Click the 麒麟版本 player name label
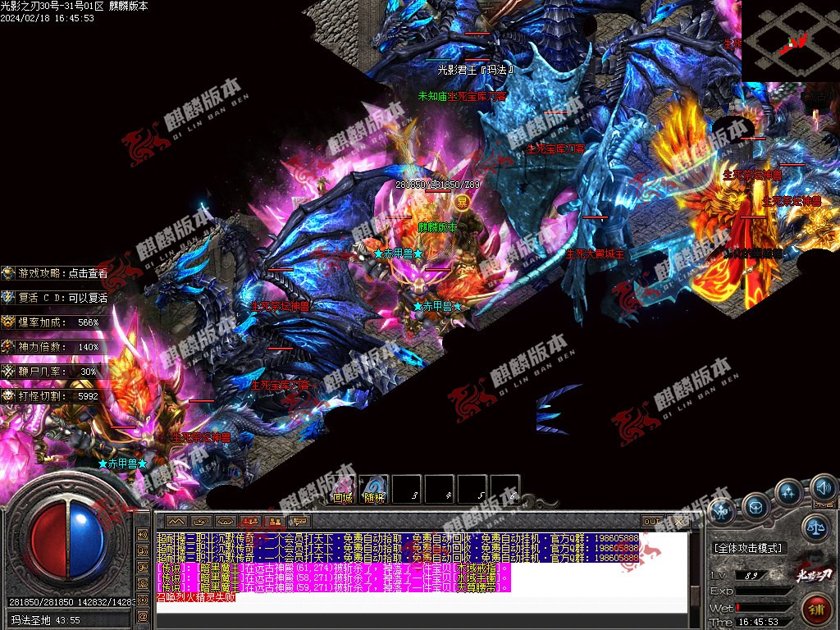Image resolution: width=840 pixels, height=630 pixels. pos(438,227)
